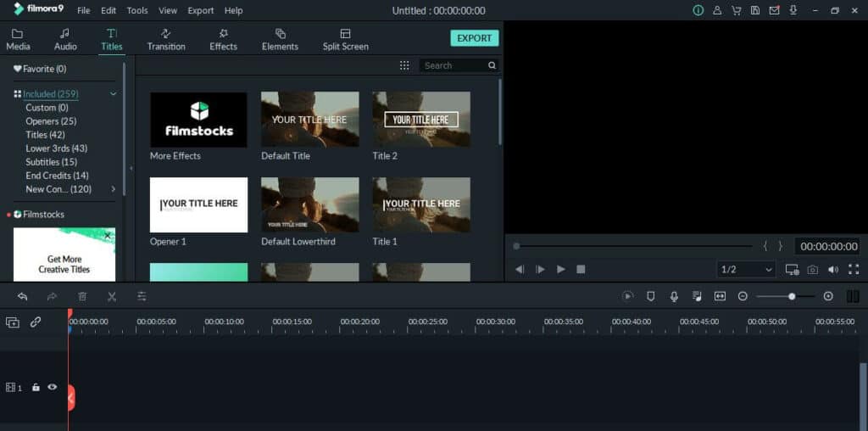Switch to the Effects tab
Viewport: 868px width, 431px height.
click(x=223, y=40)
